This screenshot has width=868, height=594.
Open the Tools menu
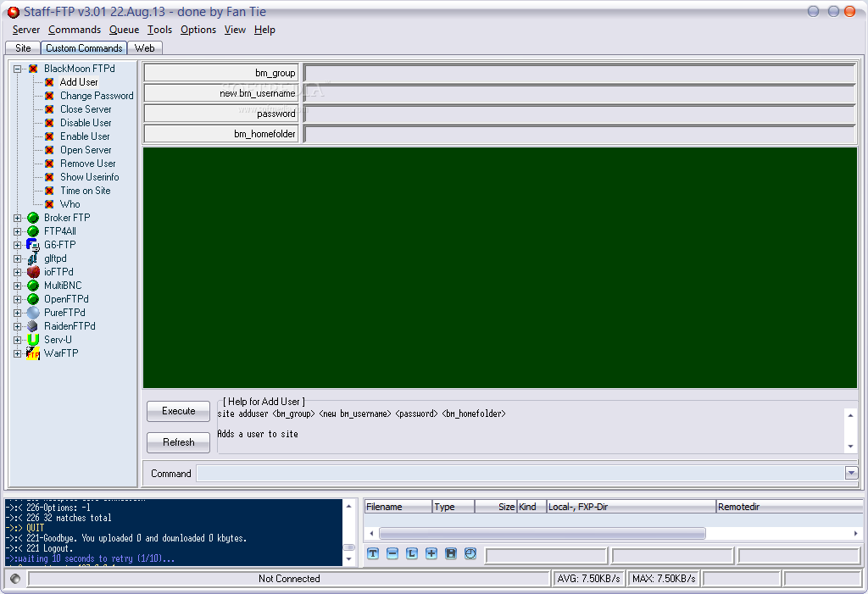click(159, 30)
